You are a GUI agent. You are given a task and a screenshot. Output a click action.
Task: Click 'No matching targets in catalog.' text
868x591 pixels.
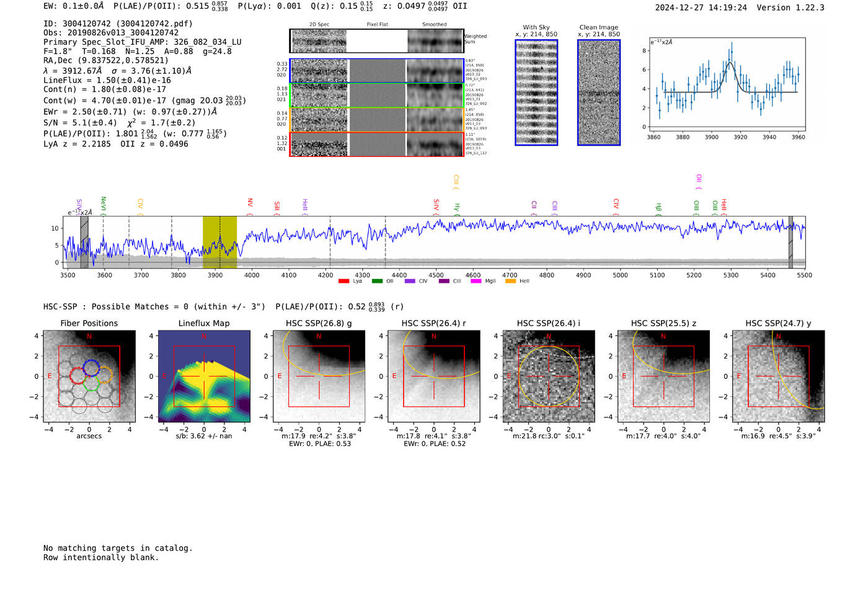pos(118,548)
